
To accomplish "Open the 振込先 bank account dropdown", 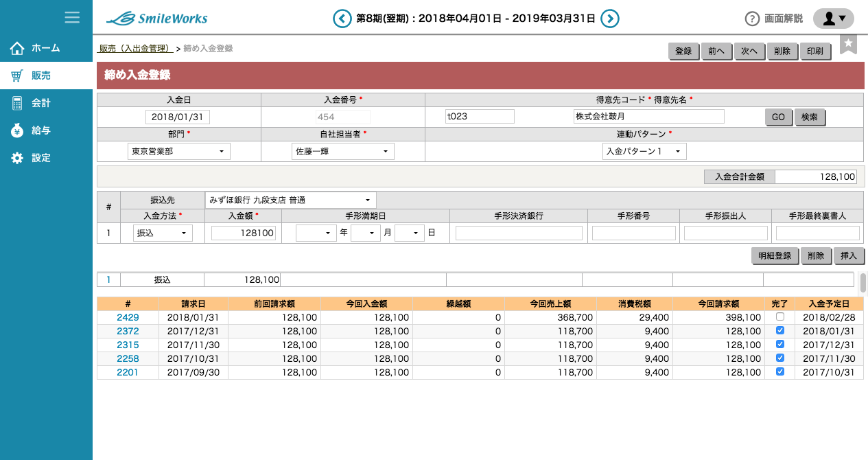I will pos(291,200).
